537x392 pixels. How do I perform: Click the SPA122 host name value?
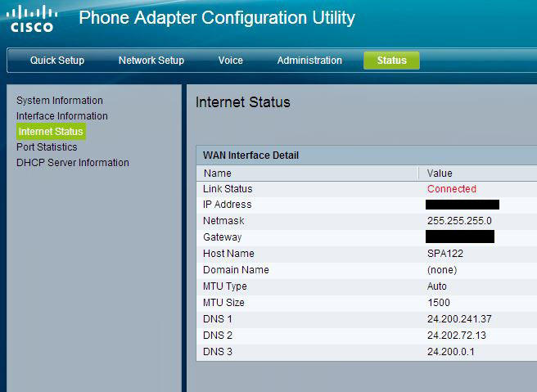(x=445, y=254)
